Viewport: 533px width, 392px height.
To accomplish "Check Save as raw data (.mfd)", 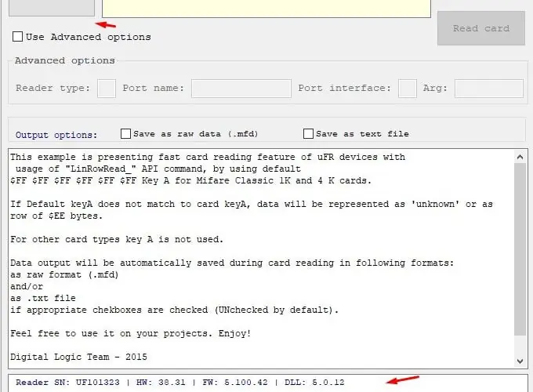I will (x=125, y=133).
